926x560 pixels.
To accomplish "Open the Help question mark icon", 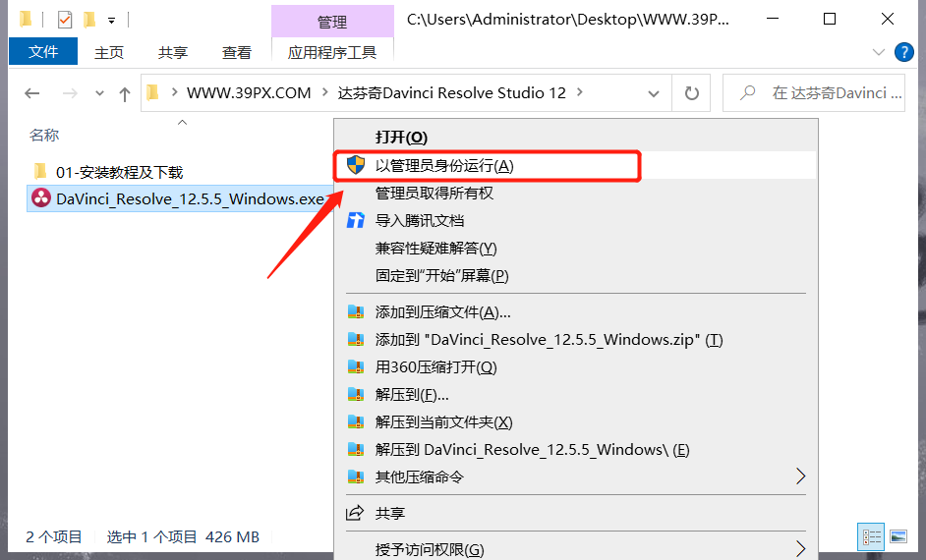I will [904, 52].
